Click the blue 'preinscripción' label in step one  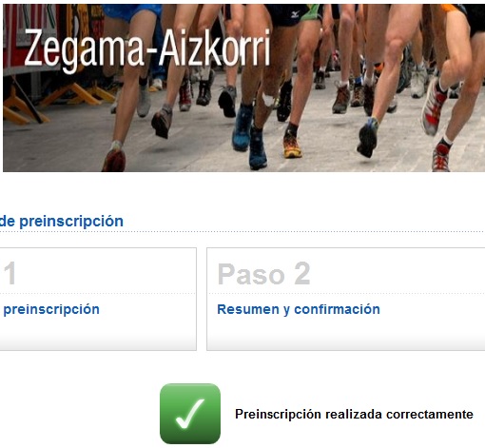[x=51, y=309]
